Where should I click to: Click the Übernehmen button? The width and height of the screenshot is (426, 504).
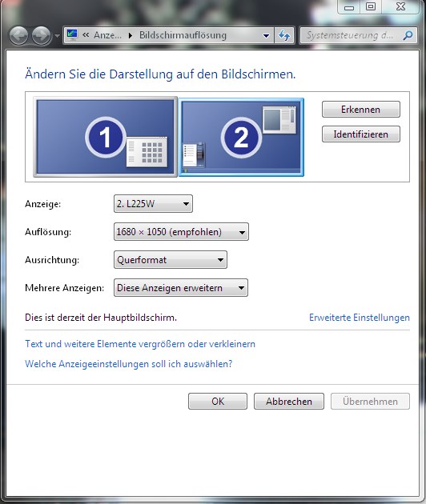click(x=370, y=401)
